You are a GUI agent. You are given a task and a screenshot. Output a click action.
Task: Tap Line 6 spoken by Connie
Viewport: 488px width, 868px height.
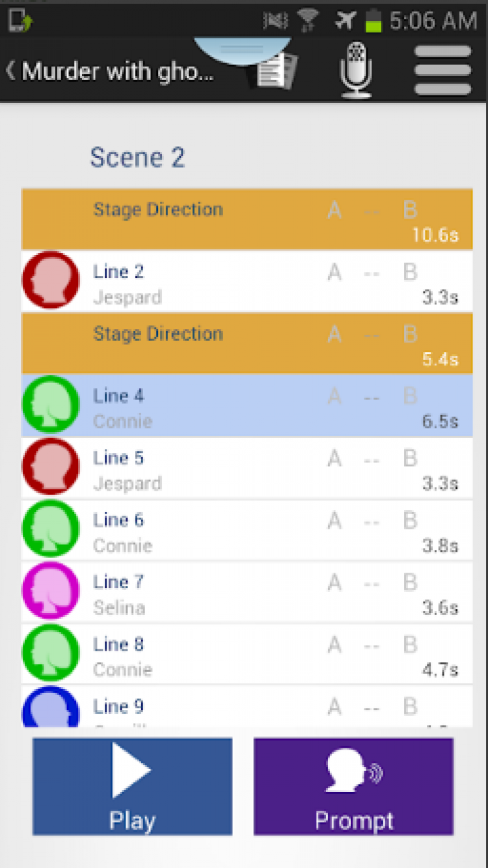[195, 529]
